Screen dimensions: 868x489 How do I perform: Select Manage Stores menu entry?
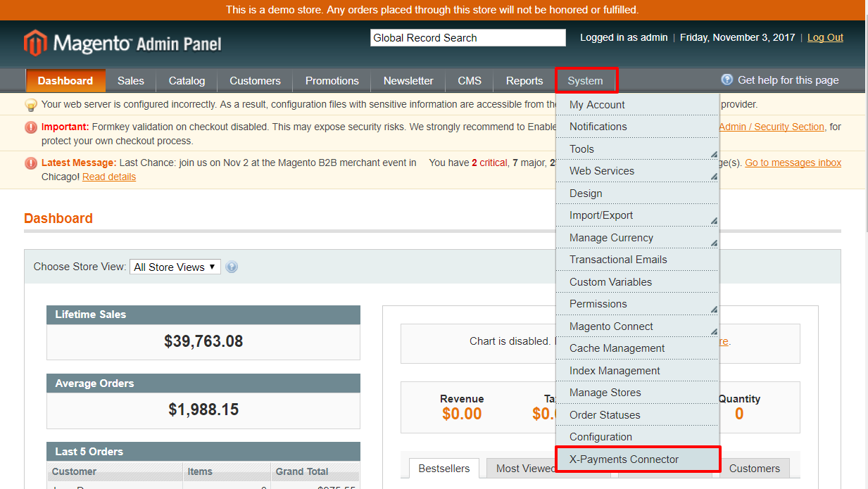tap(637, 393)
